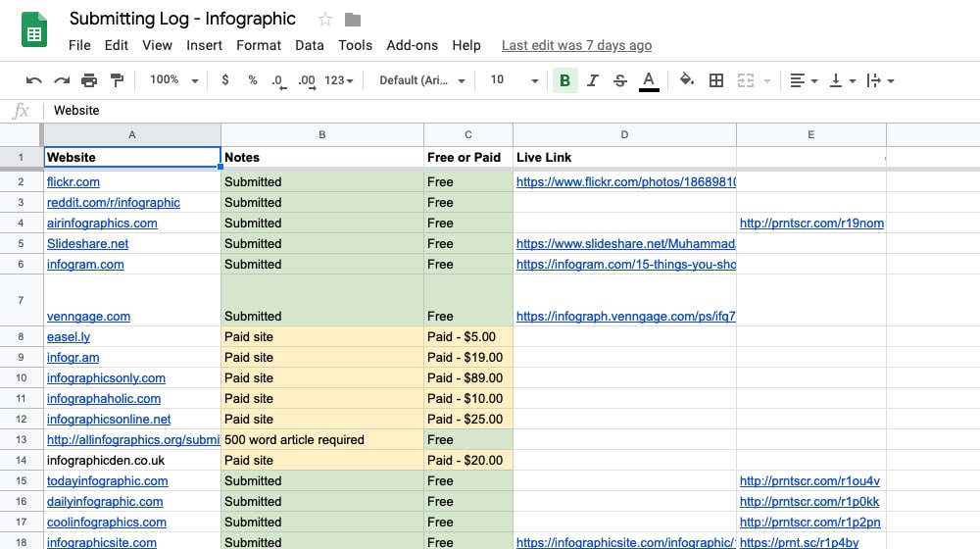Open the http://prntscr.com/r19nom link
The image size is (980, 549).
click(x=811, y=224)
